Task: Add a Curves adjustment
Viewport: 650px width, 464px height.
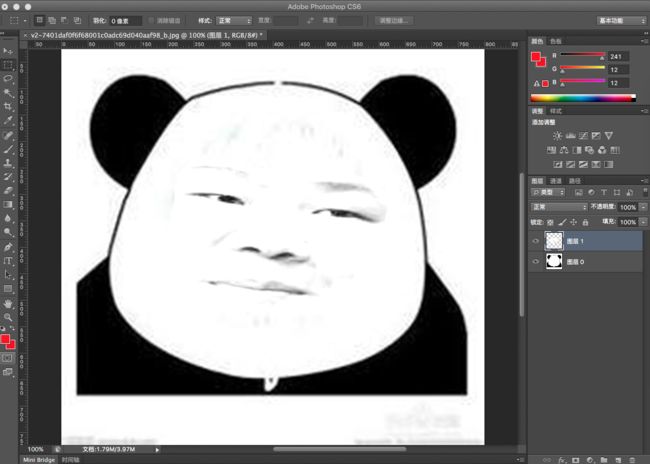Action: point(583,136)
